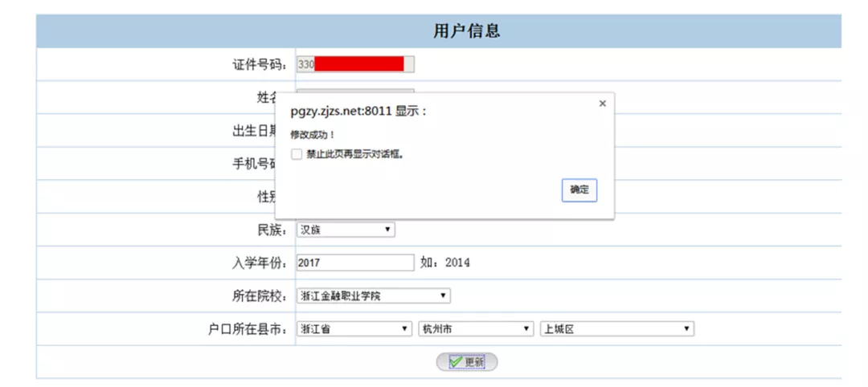This screenshot has height=387, width=868.
Task: Open the district dropdown showing 上城区
Action: (617, 329)
